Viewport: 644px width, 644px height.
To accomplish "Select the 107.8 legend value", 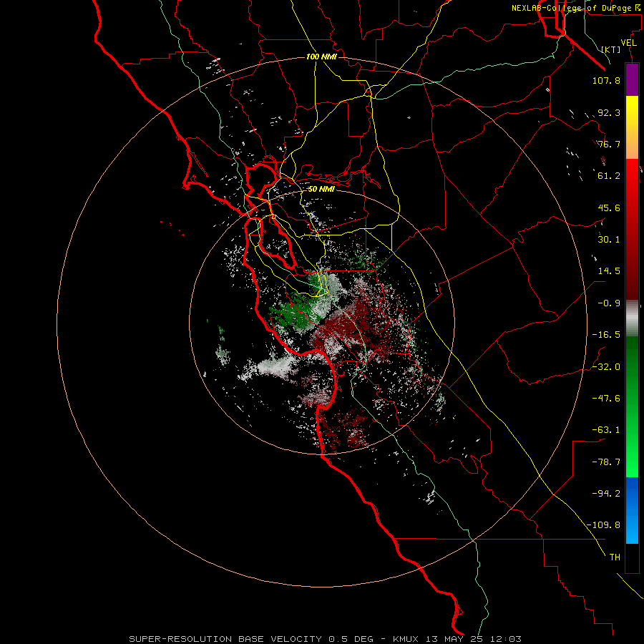I will coord(606,80).
